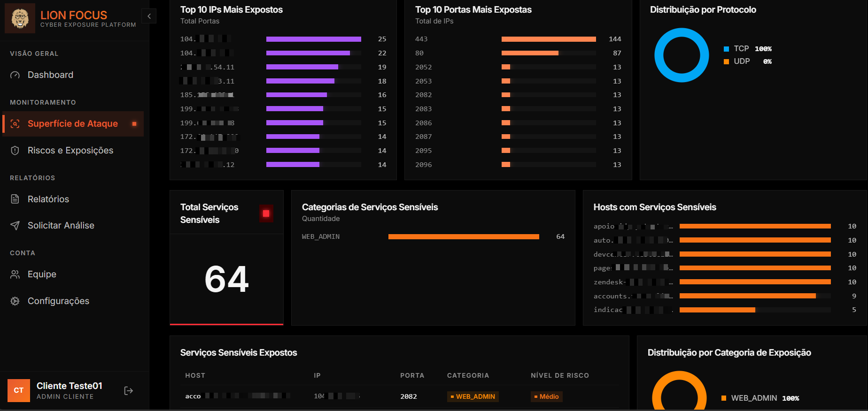Click the red alert icon on Total Serviços Sensíveis

[x=266, y=213]
